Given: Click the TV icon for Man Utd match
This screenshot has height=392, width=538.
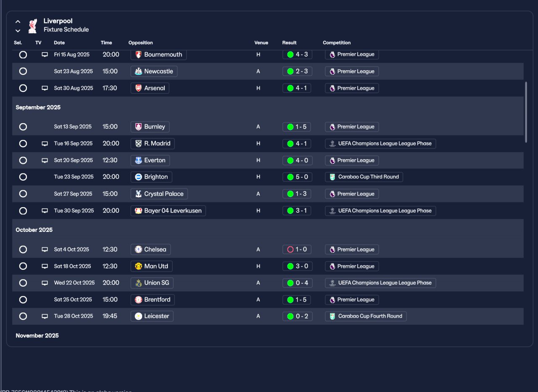Looking at the screenshot, I should pyautogui.click(x=45, y=266).
